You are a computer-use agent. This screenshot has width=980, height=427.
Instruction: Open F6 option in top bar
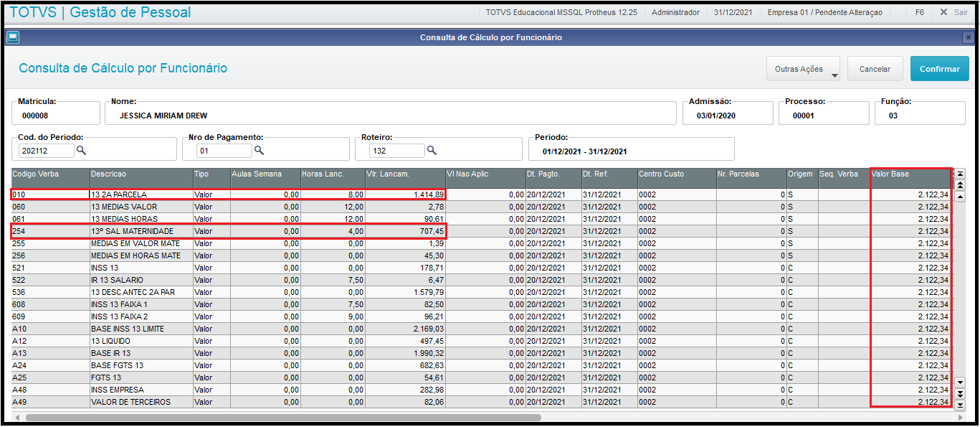tap(920, 12)
